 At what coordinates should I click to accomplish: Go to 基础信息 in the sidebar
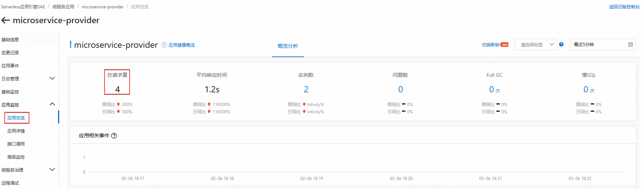(x=10, y=39)
